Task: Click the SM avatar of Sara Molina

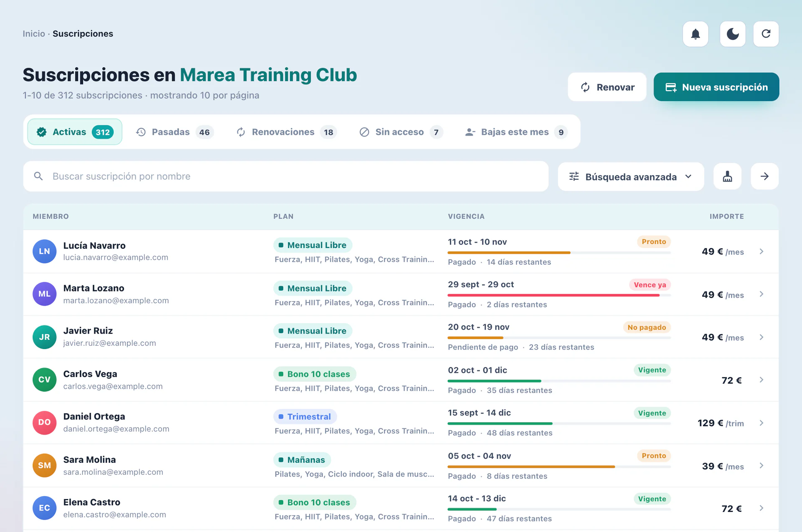Action: [45, 466]
